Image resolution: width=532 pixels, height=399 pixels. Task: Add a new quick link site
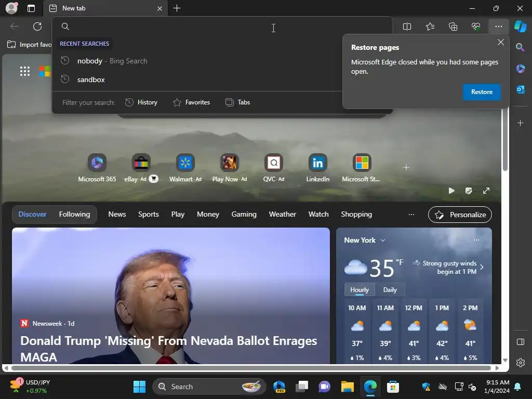point(406,167)
